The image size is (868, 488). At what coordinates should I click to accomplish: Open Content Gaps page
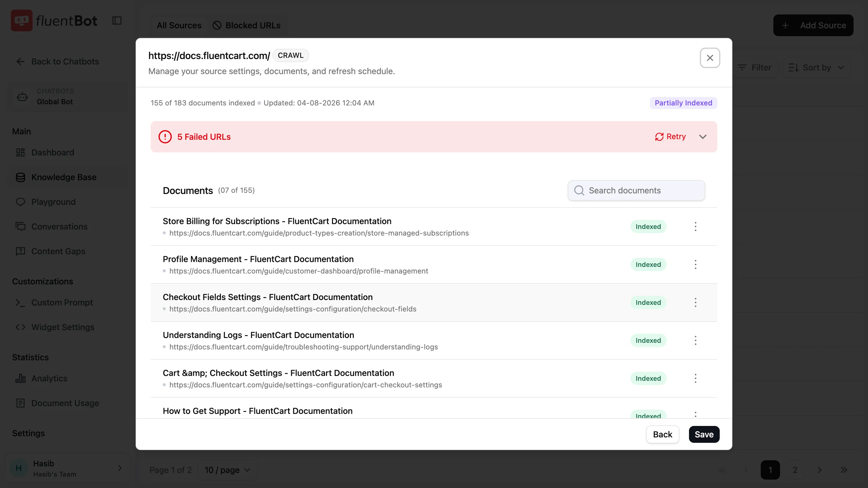pyautogui.click(x=68, y=251)
